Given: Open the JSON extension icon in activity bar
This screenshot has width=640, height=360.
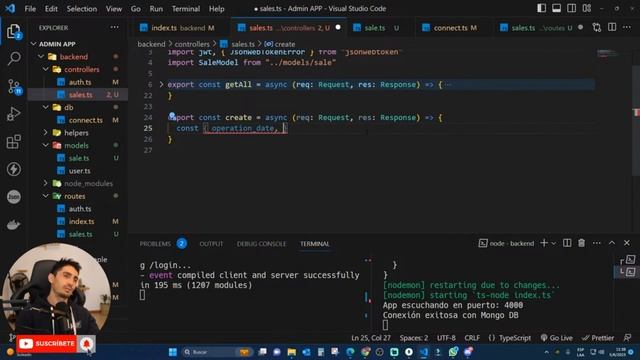Looking at the screenshot, I should click(x=13, y=197).
